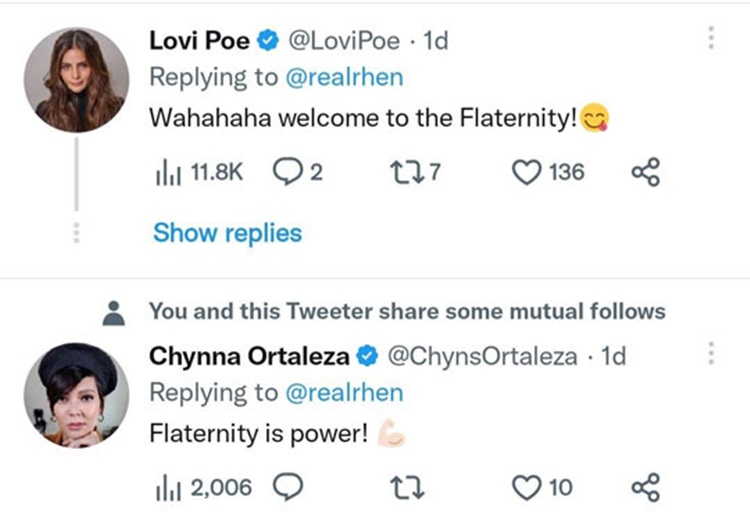750x521 pixels.
Task: Retweet Lovi Poe's Flaternity tweet
Action: [413, 173]
